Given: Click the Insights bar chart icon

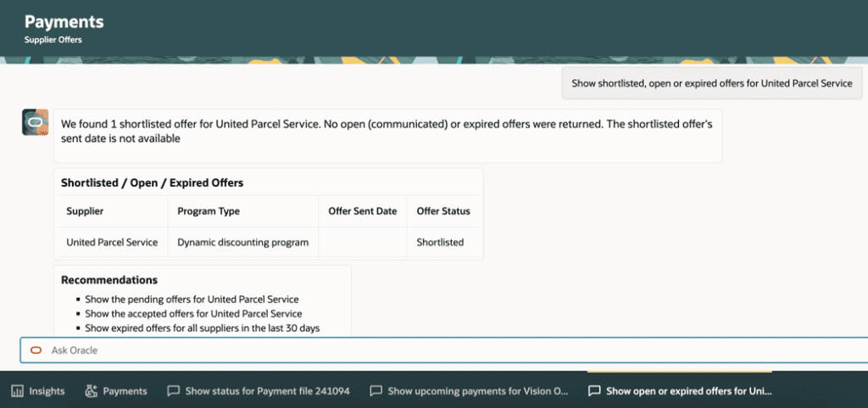Looking at the screenshot, I should click(x=17, y=391).
